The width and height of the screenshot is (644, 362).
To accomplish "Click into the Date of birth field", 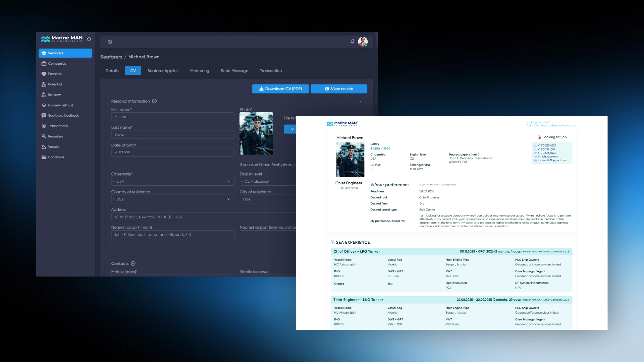I will pyautogui.click(x=173, y=152).
